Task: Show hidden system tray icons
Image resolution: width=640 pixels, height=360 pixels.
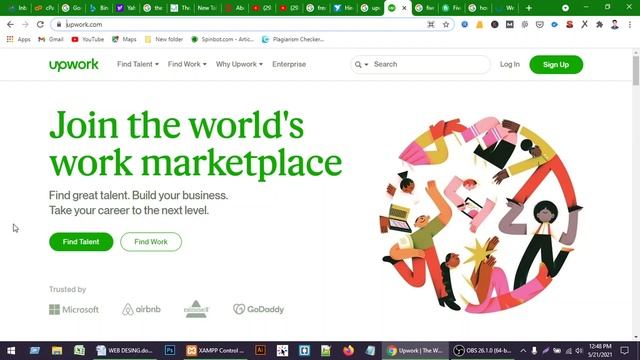Action: pyautogui.click(x=523, y=351)
